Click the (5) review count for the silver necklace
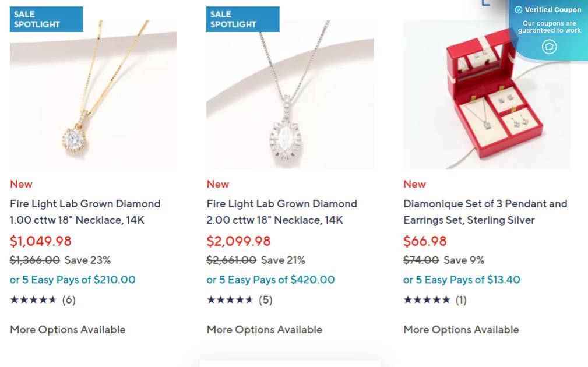 (265, 299)
